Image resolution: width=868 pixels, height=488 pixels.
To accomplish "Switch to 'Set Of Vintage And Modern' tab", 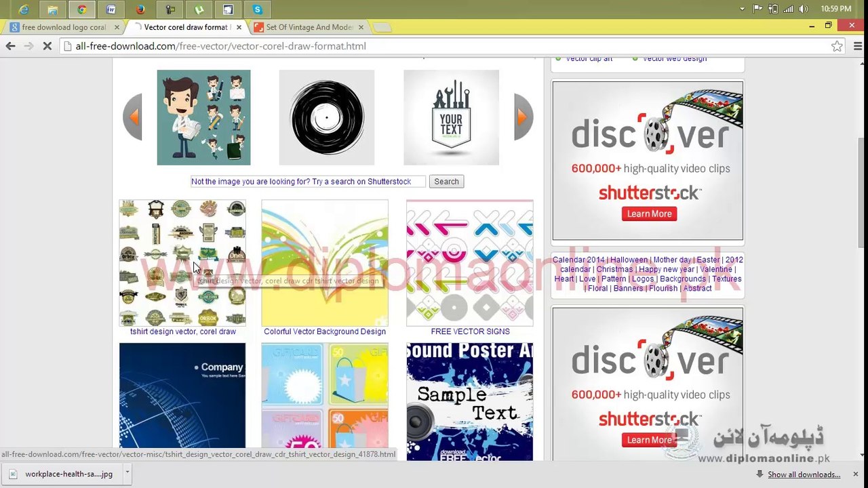I will (309, 27).
